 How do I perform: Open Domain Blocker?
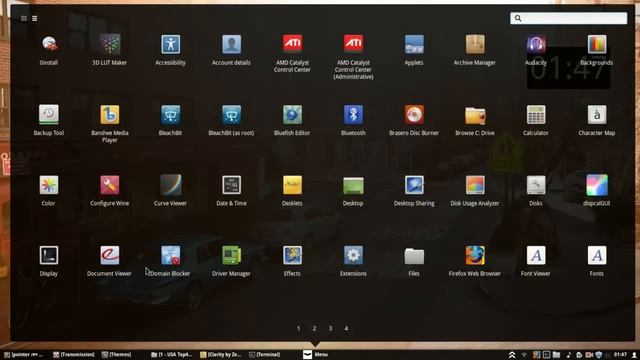[170, 261]
